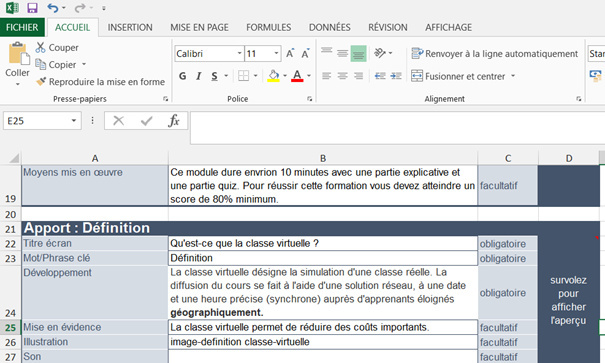Screen dimensions: 605x363
Task: Toggle underline with the S button
Action: coord(215,76)
